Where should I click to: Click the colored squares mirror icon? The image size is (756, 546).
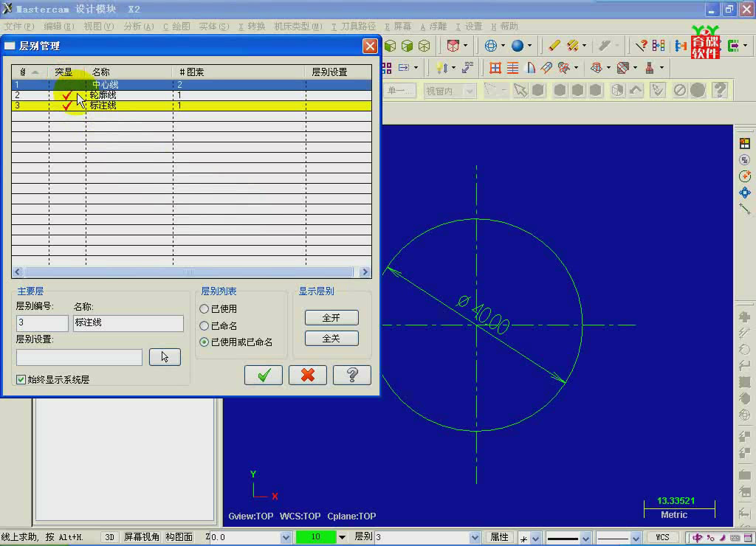click(x=658, y=46)
